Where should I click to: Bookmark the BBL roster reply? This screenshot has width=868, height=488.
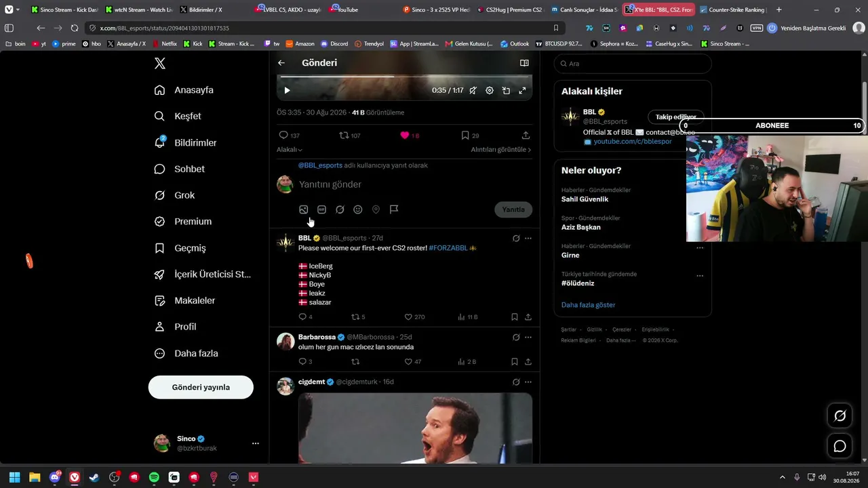[x=515, y=317]
